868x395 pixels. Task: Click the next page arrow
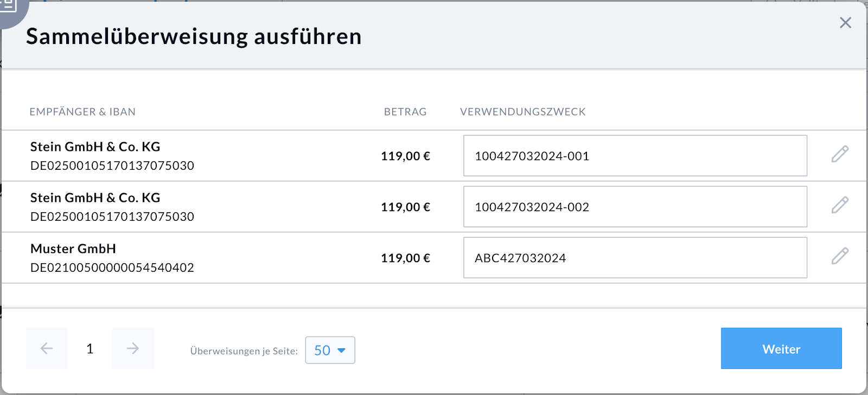click(x=133, y=348)
